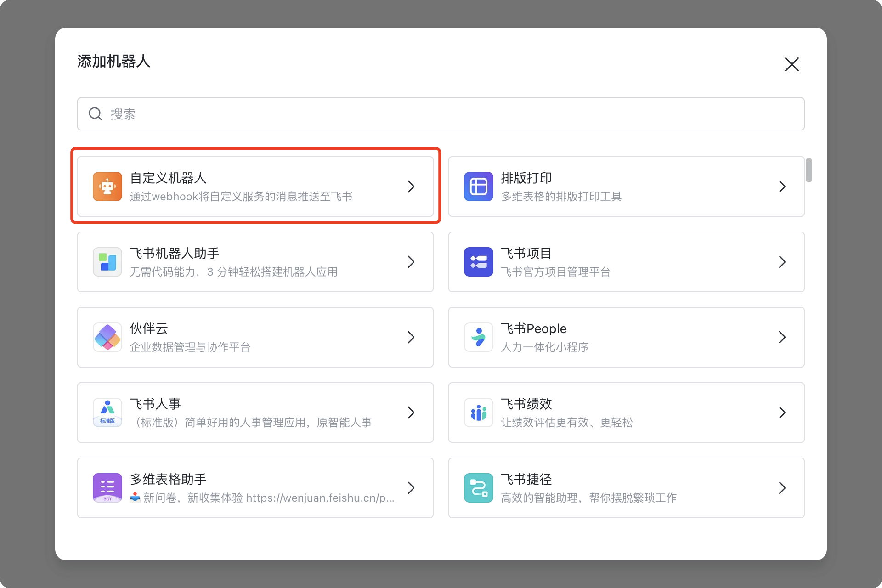Select the 飞书People title text

534,328
